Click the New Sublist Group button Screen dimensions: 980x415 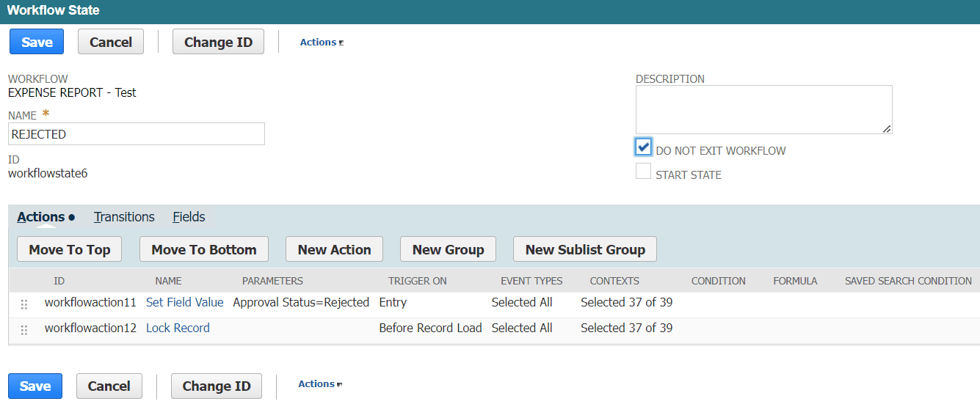(x=585, y=249)
